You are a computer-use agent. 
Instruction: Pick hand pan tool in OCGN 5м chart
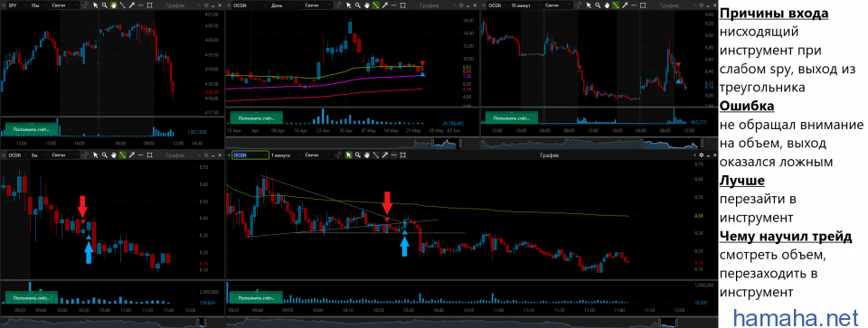click(x=113, y=155)
